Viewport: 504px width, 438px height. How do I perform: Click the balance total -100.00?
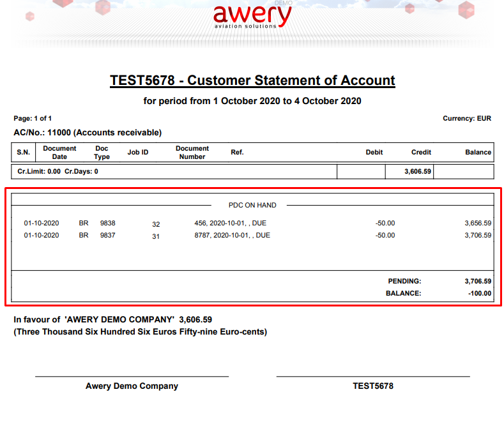(480, 294)
